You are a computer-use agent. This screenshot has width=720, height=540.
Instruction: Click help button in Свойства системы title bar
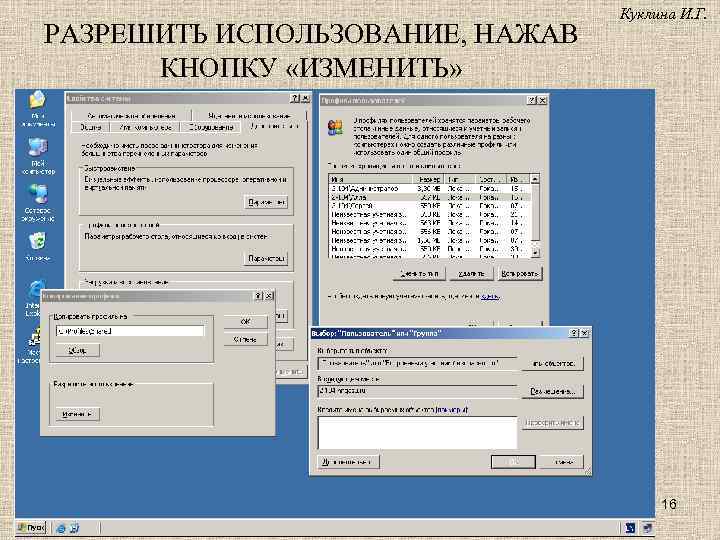pyautogui.click(x=295, y=98)
